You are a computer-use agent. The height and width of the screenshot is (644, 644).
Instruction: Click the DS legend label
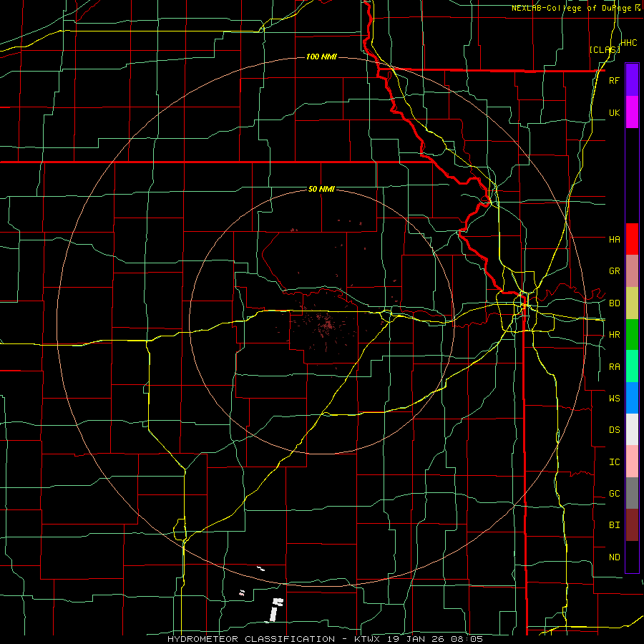coord(614,430)
